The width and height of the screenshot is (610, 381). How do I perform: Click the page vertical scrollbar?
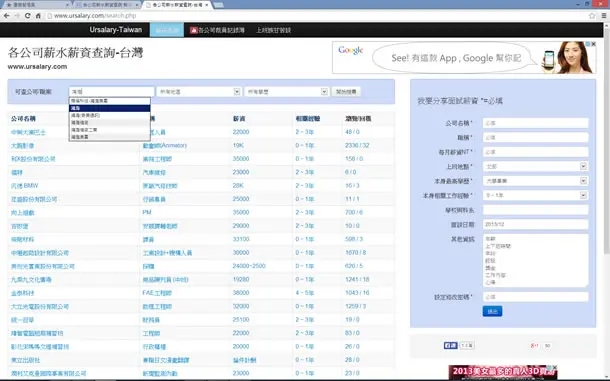click(x=606, y=140)
